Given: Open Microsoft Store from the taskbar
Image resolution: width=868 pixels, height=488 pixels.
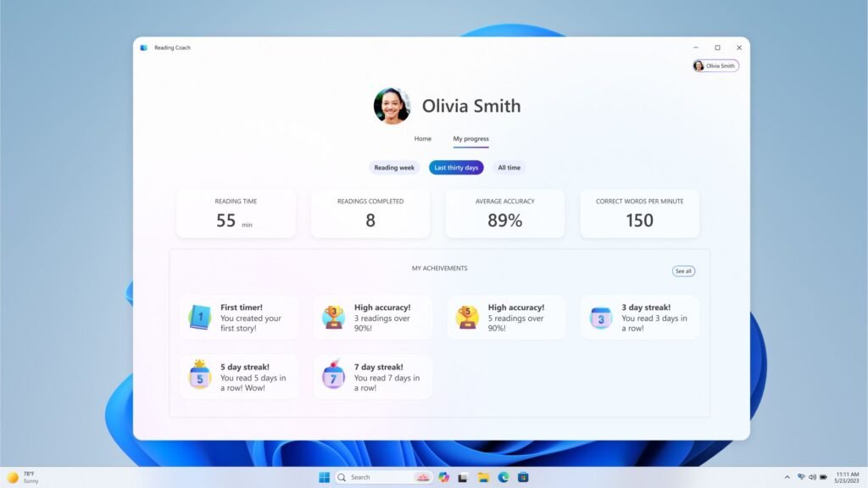Looking at the screenshot, I should point(523,477).
